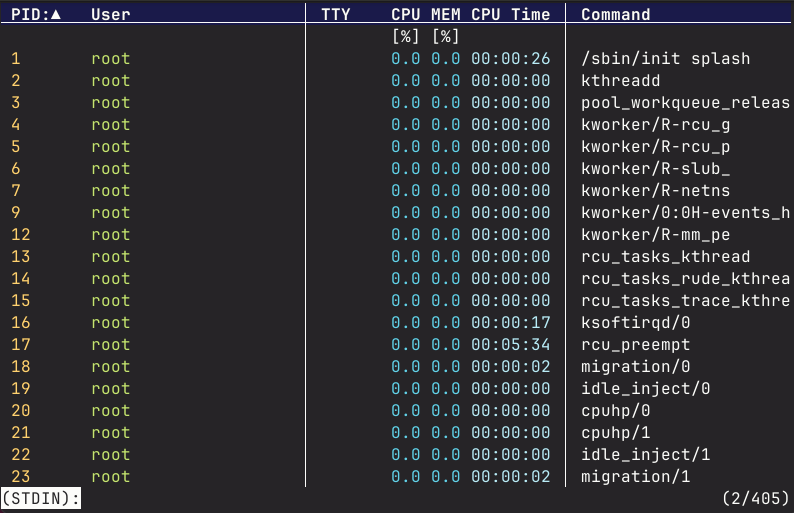This screenshot has height=513, width=794.
Task: Sort by the User column header
Action: [x=110, y=15]
